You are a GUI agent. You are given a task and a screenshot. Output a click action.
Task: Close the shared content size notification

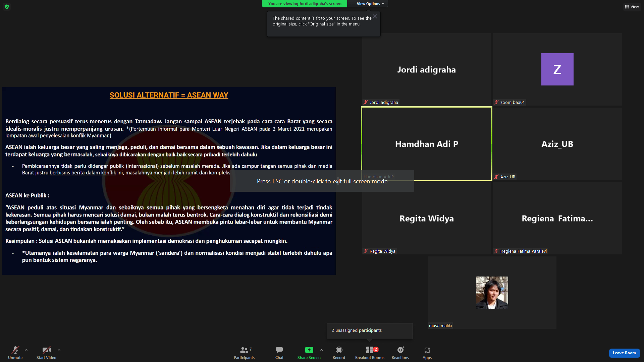(375, 16)
